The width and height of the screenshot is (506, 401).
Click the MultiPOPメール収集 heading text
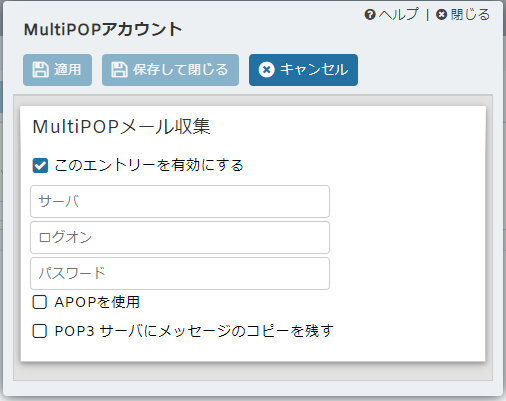121,127
